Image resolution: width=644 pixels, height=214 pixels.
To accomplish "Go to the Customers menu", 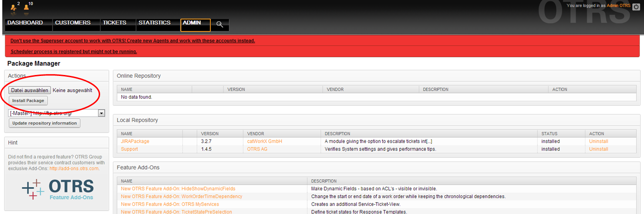I will (73, 23).
